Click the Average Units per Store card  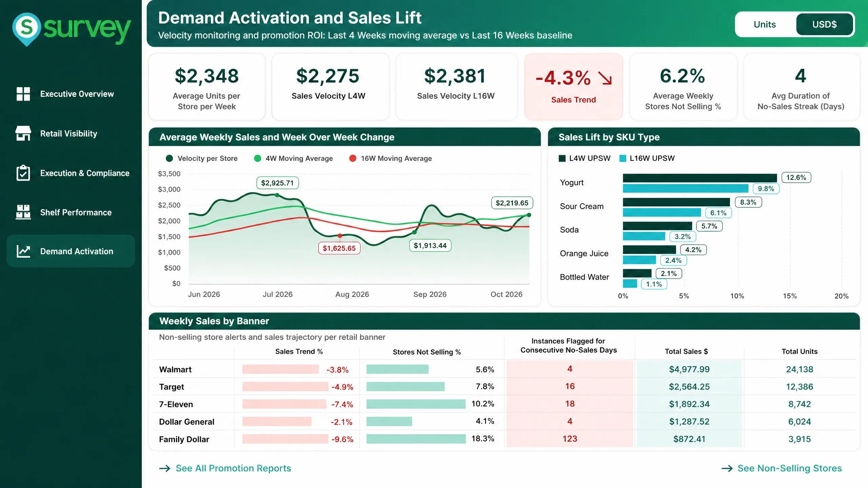point(207,87)
